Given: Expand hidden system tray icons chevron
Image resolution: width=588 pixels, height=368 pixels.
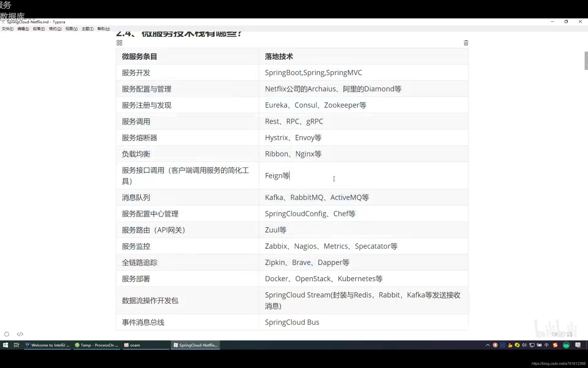Looking at the screenshot, I should (x=488, y=345).
